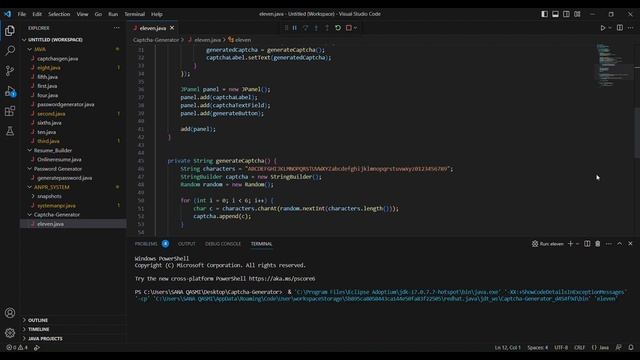Open the Explorer view in activity bar
Image resolution: width=640 pixels, height=360 pixels.
coord(10,31)
